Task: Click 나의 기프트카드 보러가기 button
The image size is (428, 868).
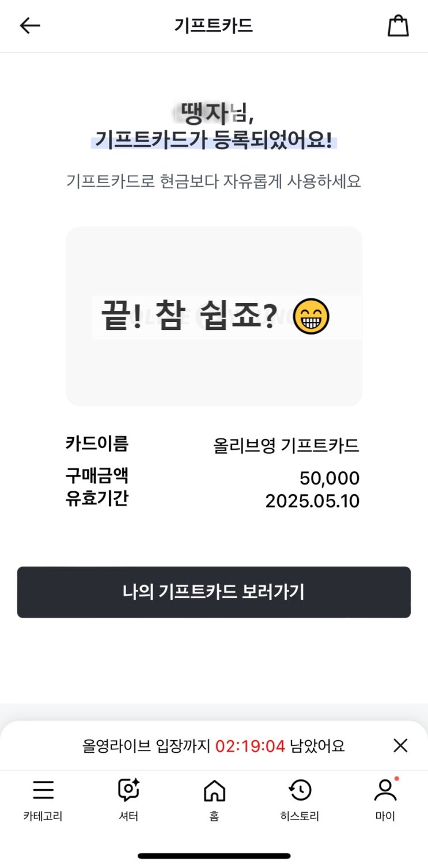Action: point(214,592)
